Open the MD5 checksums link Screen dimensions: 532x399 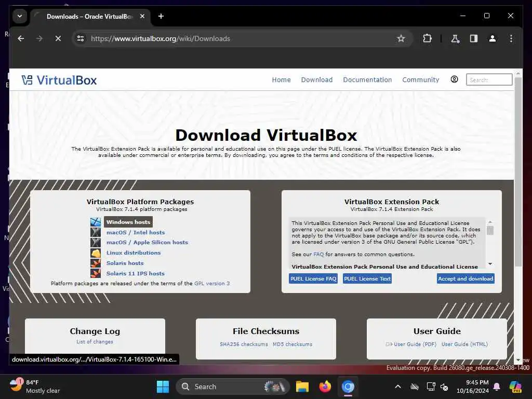(292, 344)
